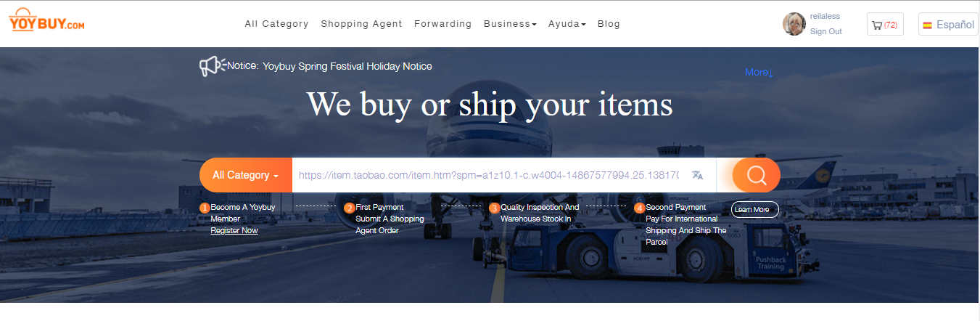Click into the Taobao URL search field
This screenshot has width=980, height=321.
[x=490, y=175]
